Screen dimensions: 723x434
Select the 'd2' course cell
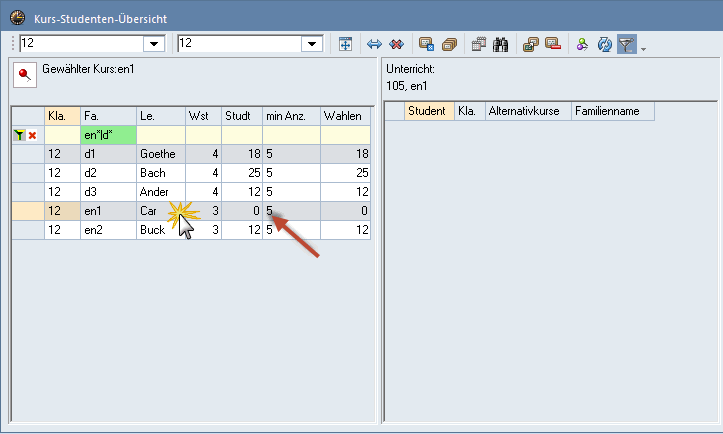(x=108, y=173)
